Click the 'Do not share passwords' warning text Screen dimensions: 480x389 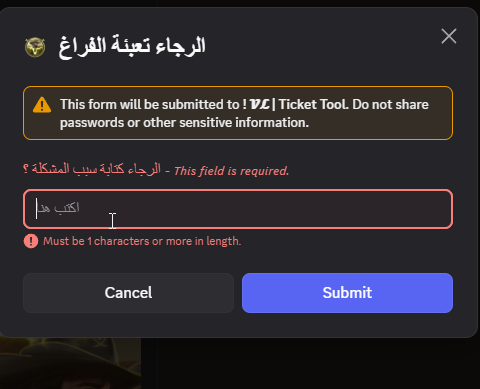click(244, 114)
